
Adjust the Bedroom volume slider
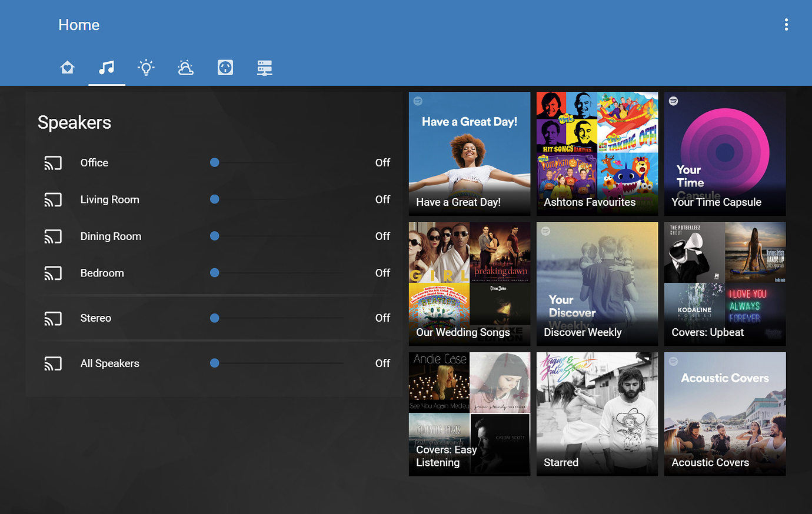point(277,273)
